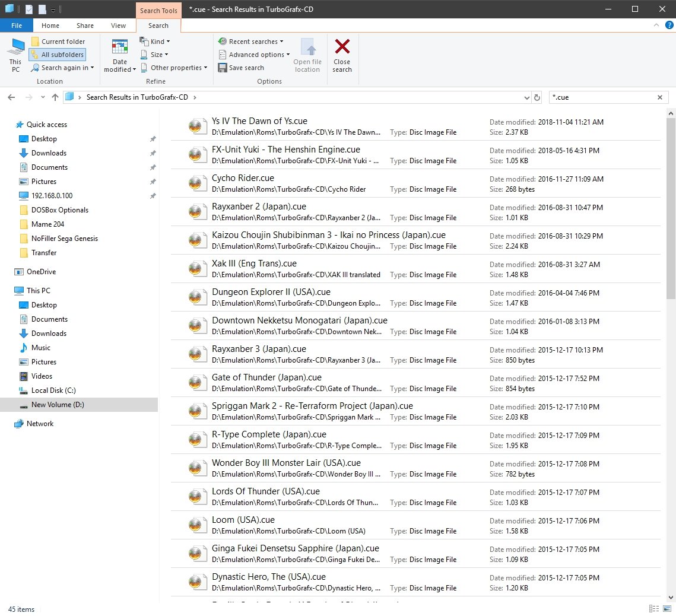Select Desktop under Quick access
This screenshot has width=676, height=616.
click(44, 139)
